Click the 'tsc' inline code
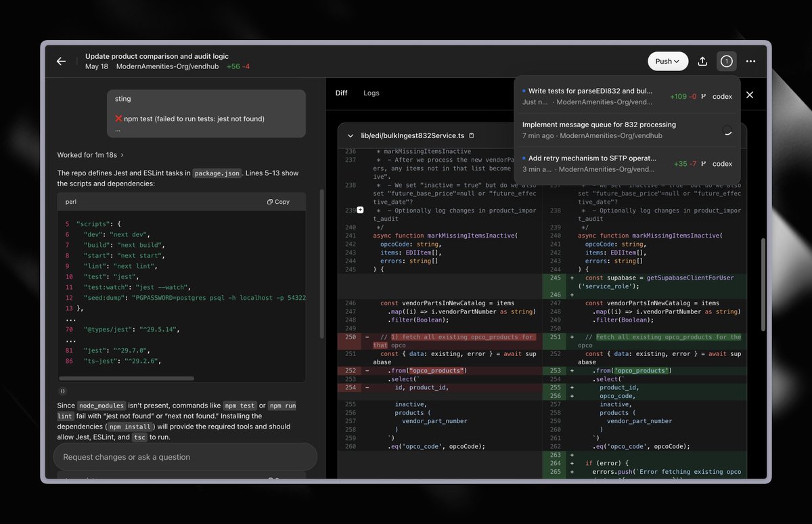 [139, 438]
